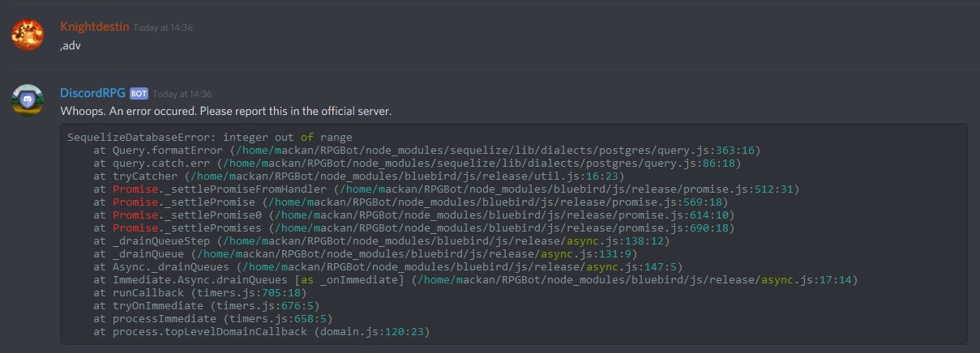
Task: Select 'Immediate.Async.drainQueues' stack line
Action: (x=475, y=280)
